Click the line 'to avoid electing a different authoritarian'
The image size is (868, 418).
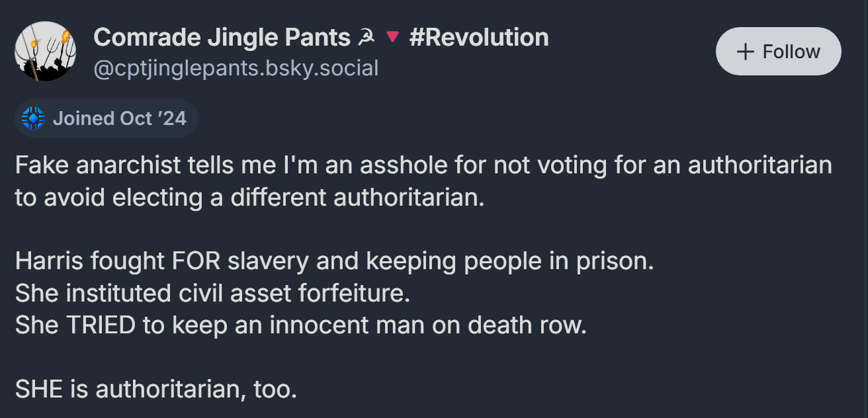pos(249,197)
